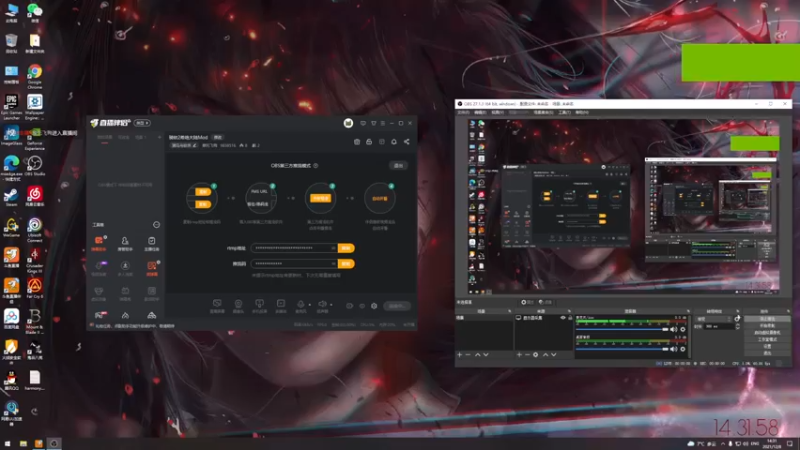Click trash bin icon in Douyu header

point(357,141)
